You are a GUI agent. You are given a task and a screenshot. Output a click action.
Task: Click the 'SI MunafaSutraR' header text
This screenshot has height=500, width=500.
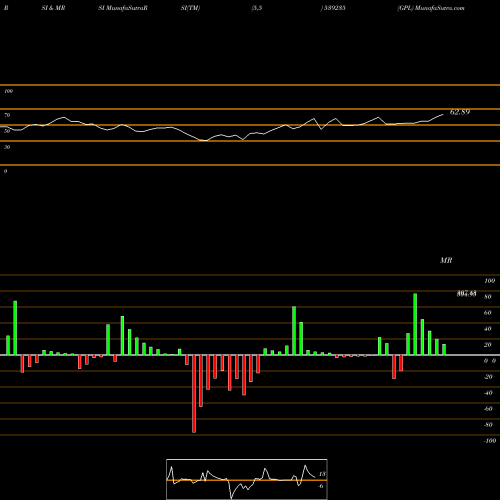pos(123,8)
